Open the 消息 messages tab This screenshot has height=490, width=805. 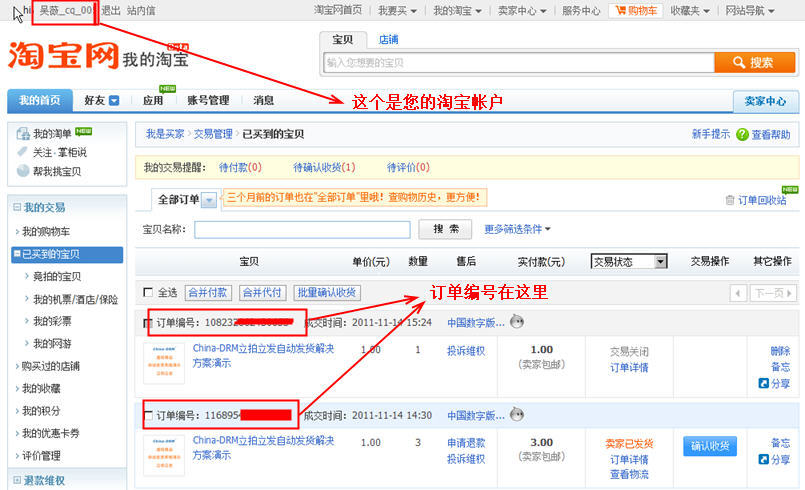coord(263,100)
